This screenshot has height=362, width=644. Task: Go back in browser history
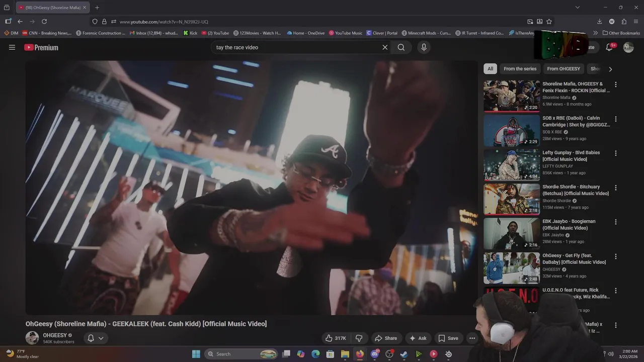(x=20, y=22)
